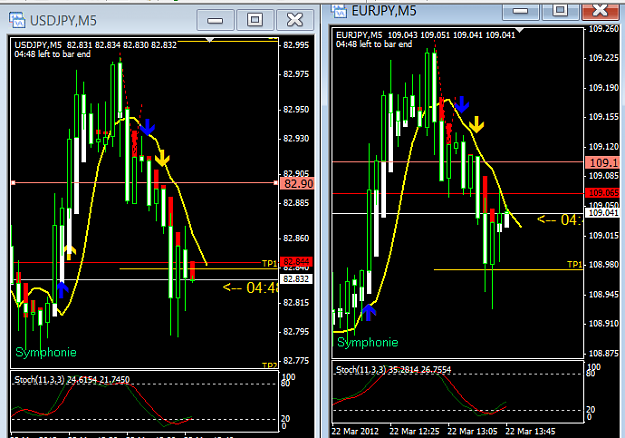
Task: Click the 82.950 price scale value
Action: coord(296,109)
